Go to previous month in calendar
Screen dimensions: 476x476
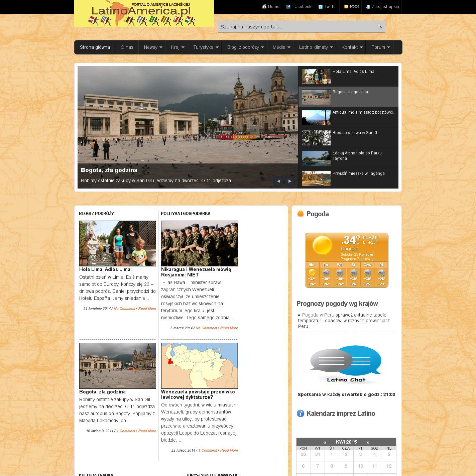pyautogui.click(x=325, y=442)
